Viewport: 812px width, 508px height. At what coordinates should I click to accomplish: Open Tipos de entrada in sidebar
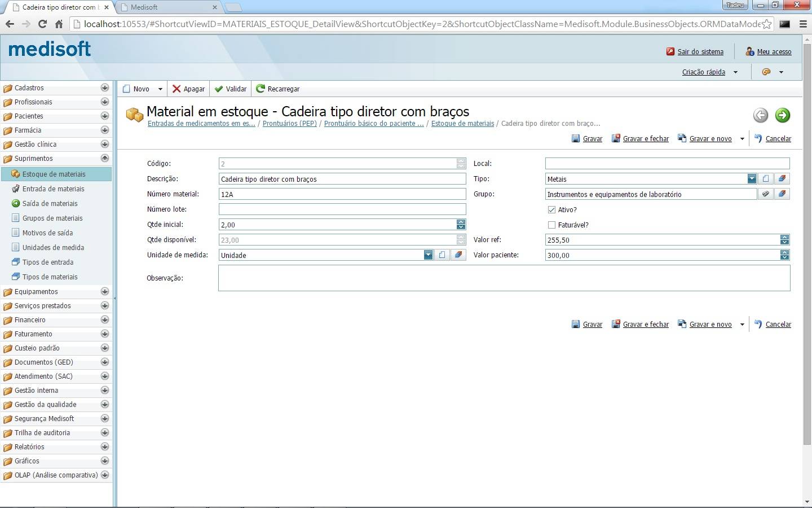point(48,262)
